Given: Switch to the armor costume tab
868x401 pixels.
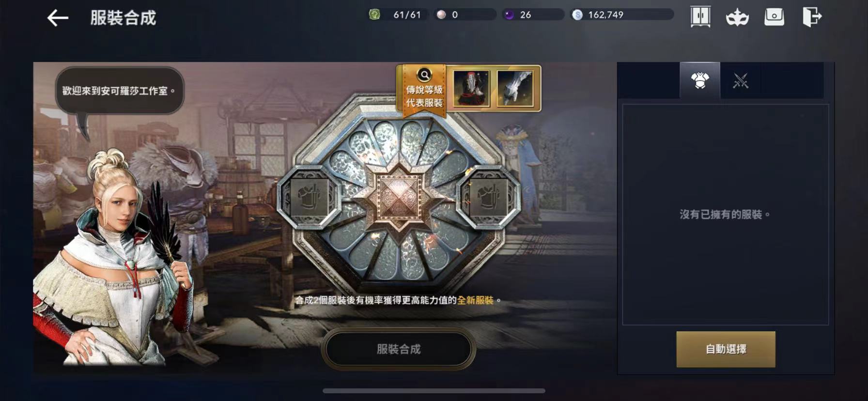Looking at the screenshot, I should [x=700, y=80].
